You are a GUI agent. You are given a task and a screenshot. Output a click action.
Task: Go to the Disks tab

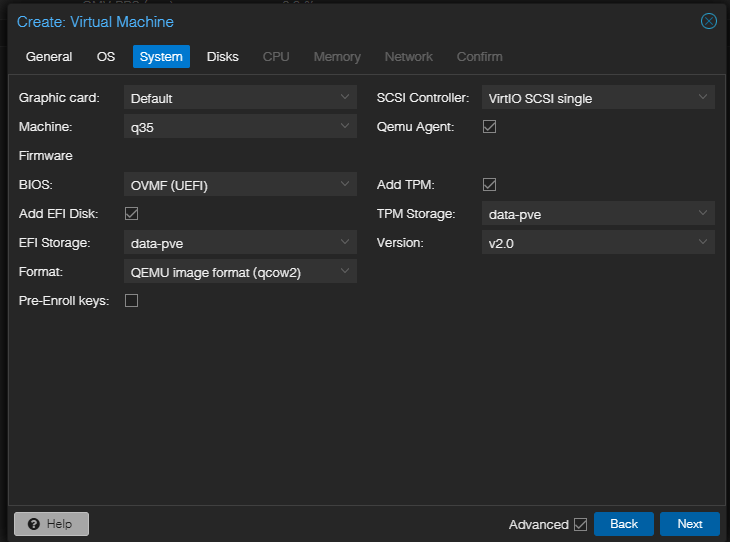pos(223,56)
